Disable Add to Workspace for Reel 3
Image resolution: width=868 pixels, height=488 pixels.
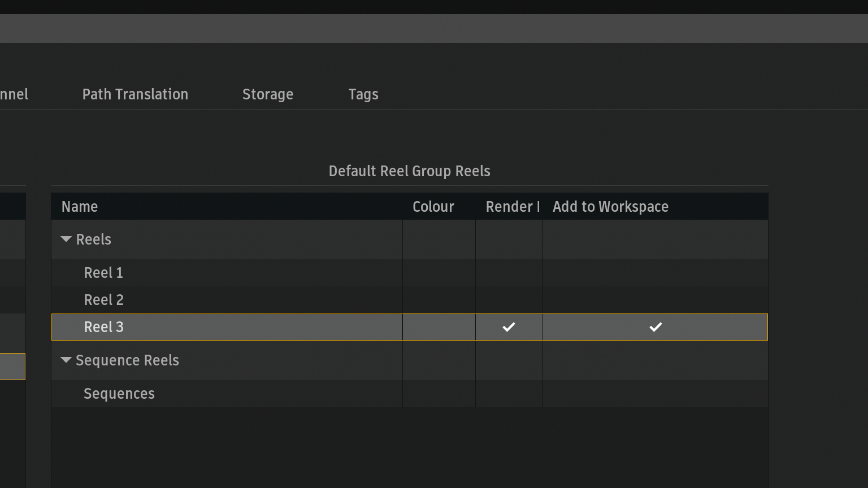655,327
